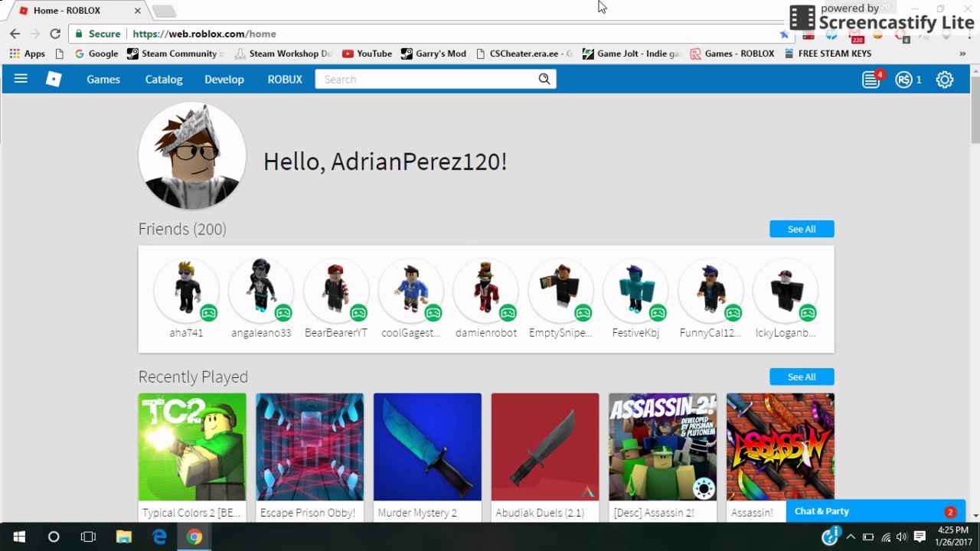Open the taskbar clock and date
The width and height of the screenshot is (980, 551).
(x=952, y=536)
